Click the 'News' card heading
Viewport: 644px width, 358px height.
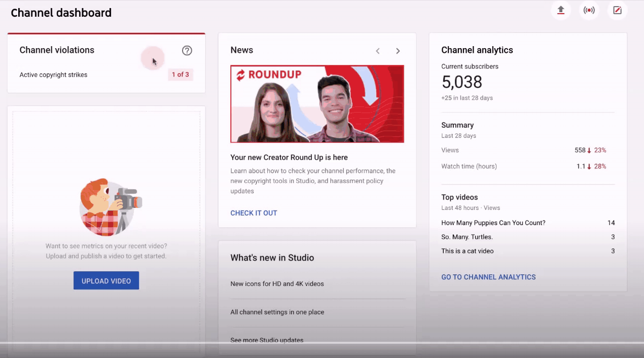(242, 50)
